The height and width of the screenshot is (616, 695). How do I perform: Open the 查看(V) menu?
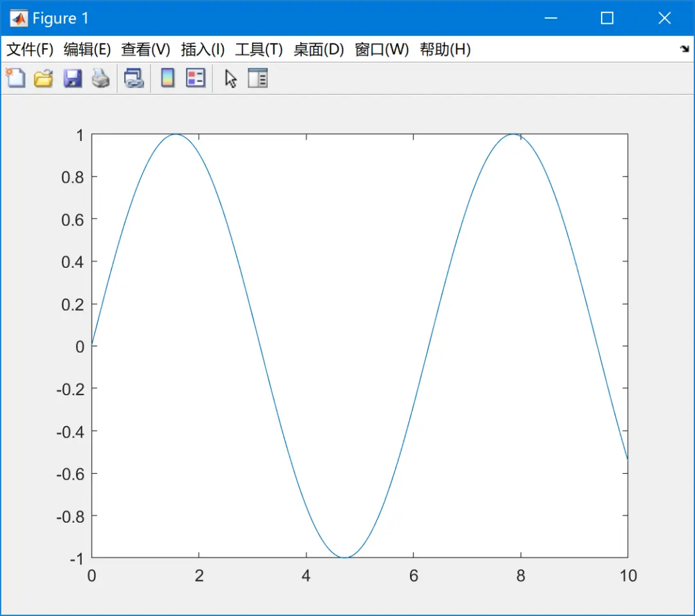coord(146,49)
